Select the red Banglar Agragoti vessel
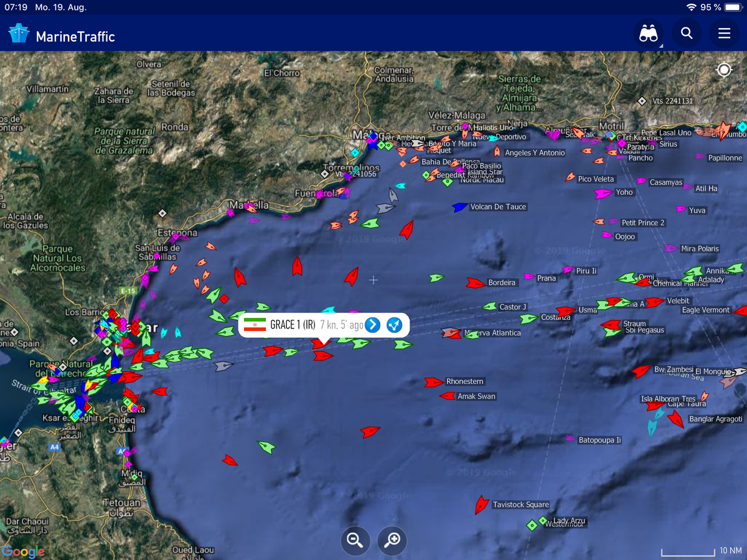 click(x=675, y=419)
